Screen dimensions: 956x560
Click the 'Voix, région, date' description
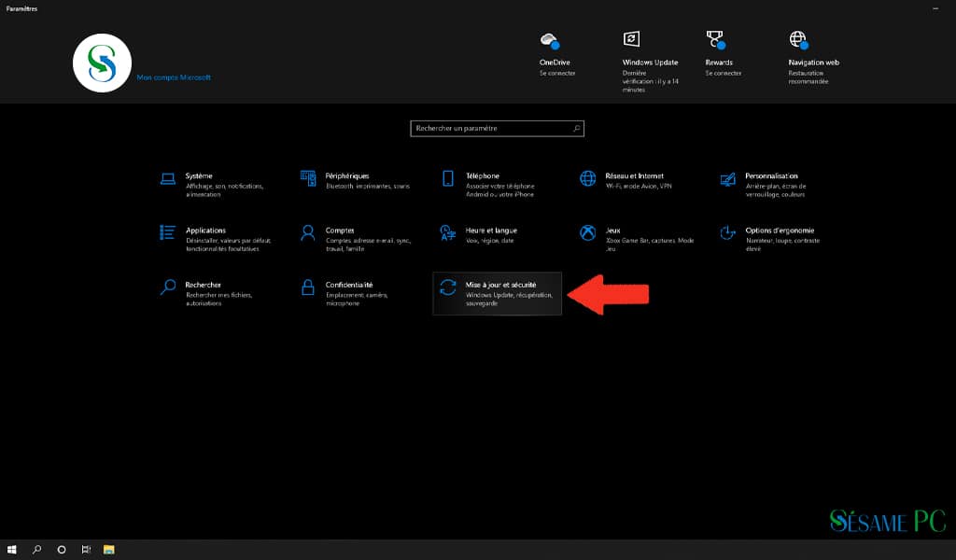point(489,241)
